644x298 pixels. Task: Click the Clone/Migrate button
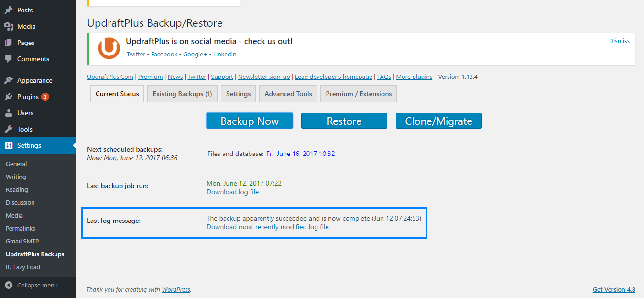[439, 121]
